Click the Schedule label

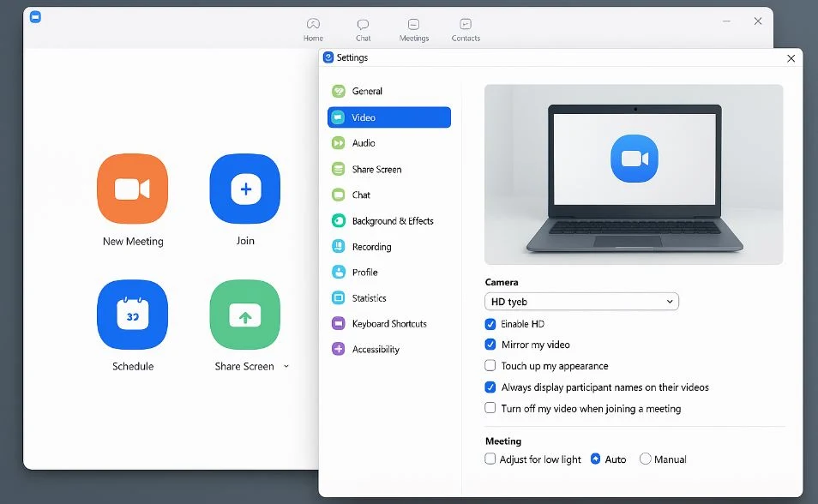133,366
